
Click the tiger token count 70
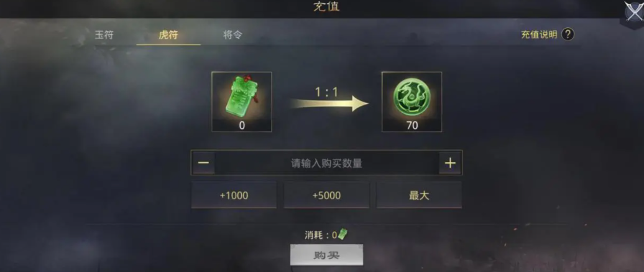412,126
